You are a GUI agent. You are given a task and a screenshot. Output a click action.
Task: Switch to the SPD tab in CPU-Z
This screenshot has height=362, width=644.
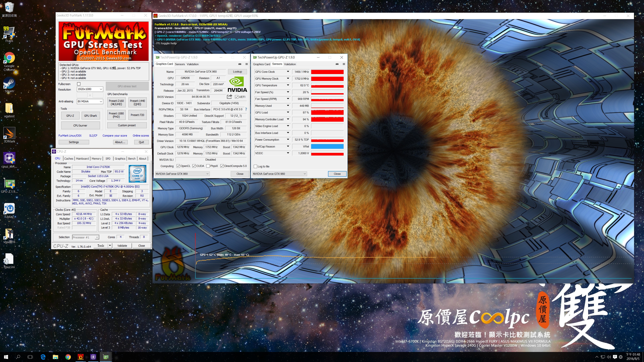point(108,159)
